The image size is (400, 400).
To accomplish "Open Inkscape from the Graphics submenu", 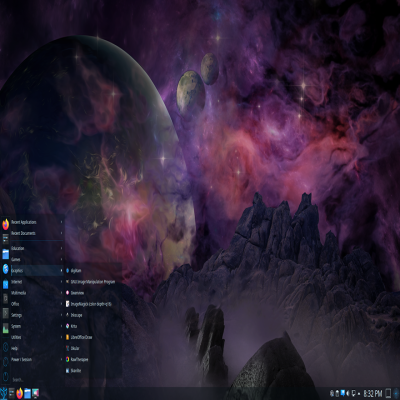I will point(93,315).
